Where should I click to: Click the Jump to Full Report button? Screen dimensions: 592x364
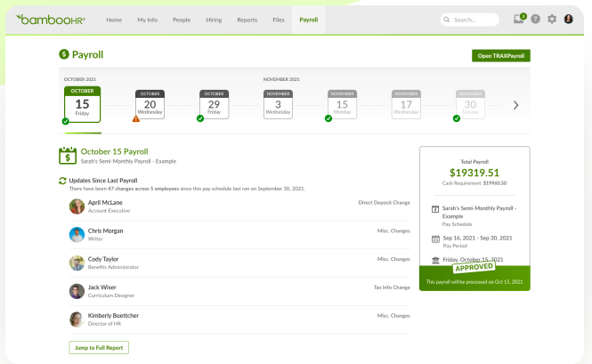99,348
